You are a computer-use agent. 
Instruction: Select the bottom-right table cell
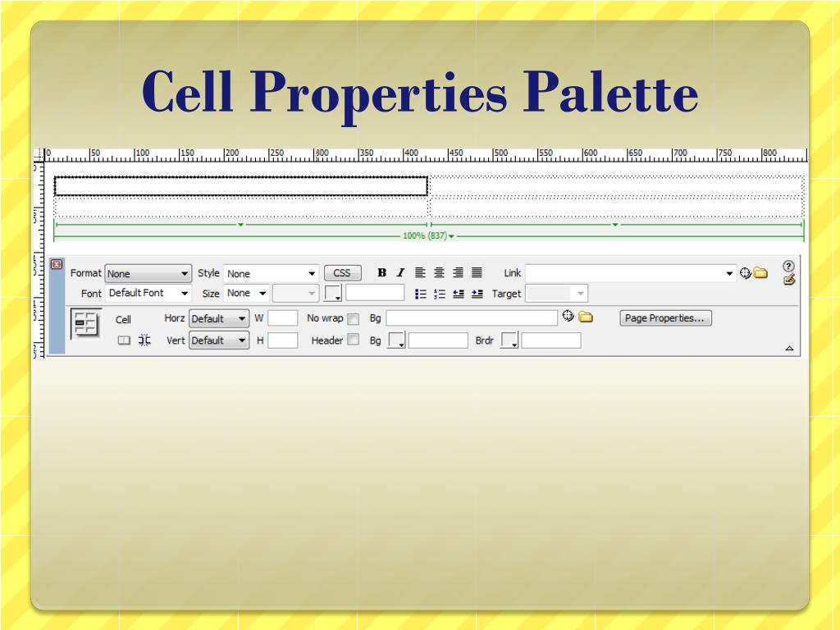[617, 208]
